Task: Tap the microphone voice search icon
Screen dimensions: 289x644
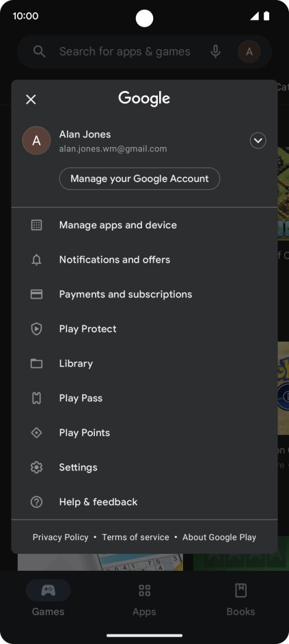Action: [215, 51]
